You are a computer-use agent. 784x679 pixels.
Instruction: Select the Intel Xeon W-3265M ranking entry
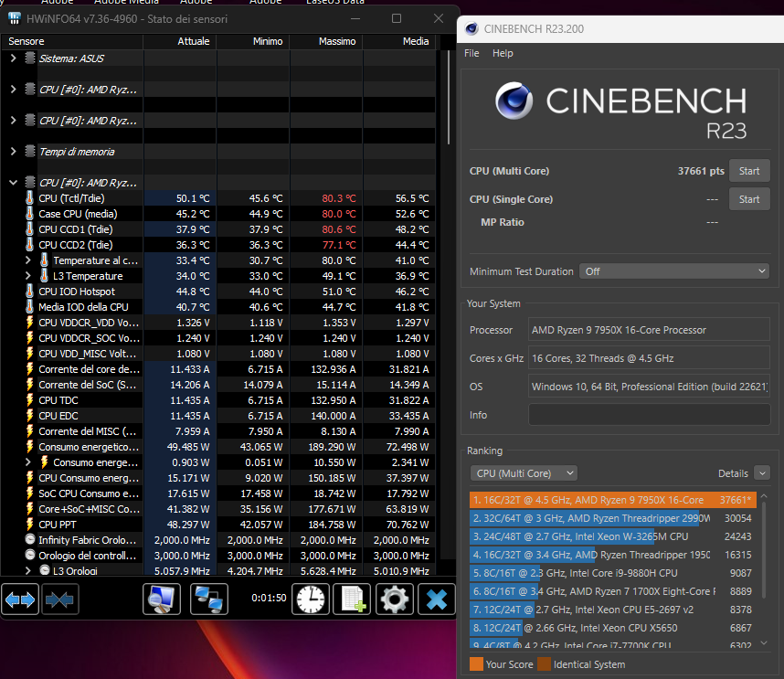tap(612, 536)
